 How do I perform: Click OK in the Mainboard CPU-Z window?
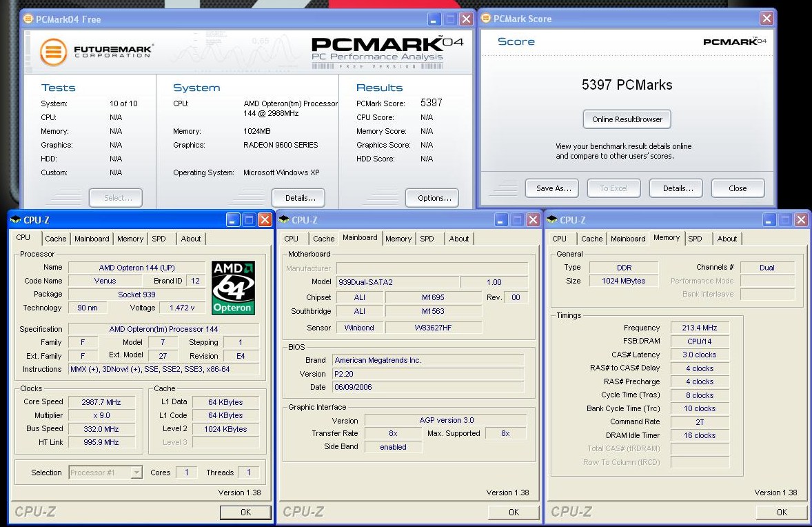click(514, 512)
